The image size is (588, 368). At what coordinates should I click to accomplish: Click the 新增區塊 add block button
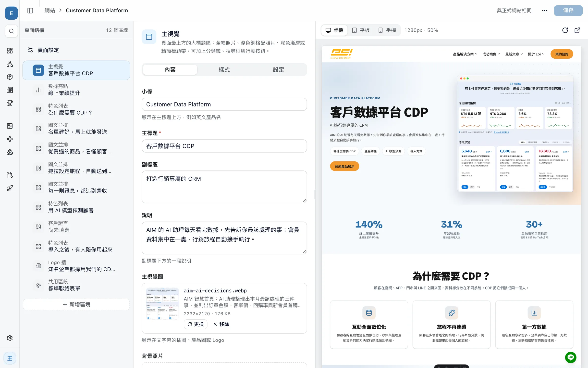click(x=76, y=304)
